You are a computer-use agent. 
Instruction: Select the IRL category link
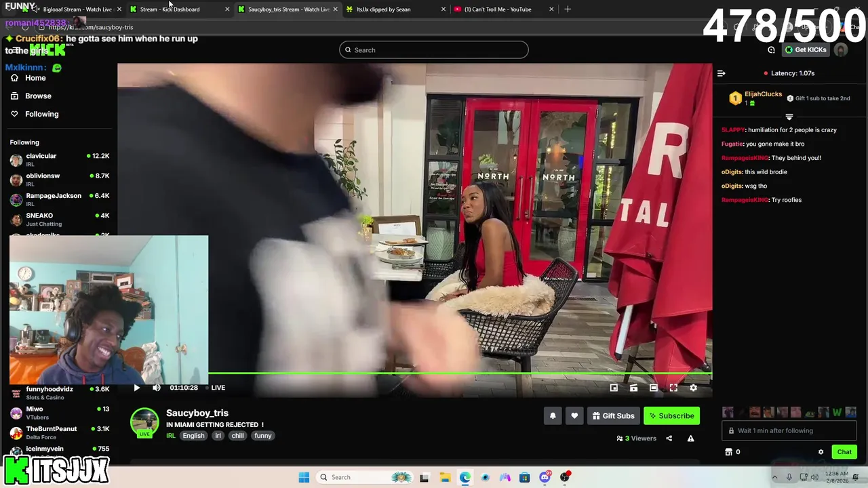point(171,436)
